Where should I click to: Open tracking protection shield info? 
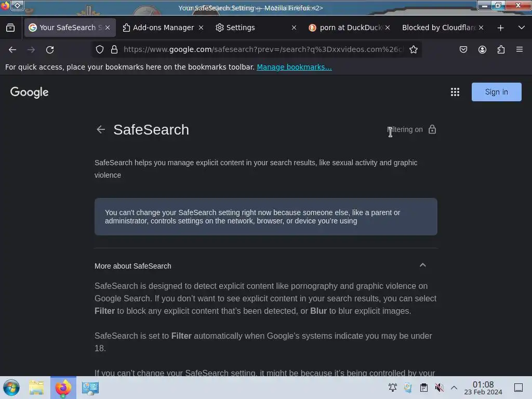[99, 49]
